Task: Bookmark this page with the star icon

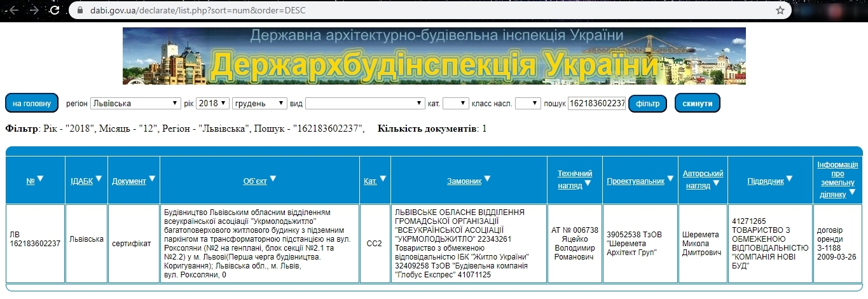Action: (780, 10)
